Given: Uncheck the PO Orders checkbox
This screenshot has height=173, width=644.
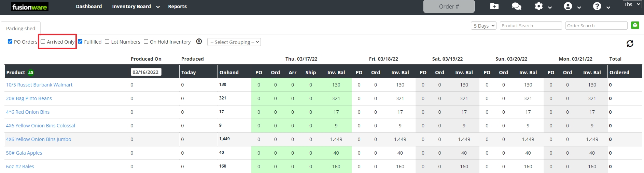Looking at the screenshot, I should 10,42.
